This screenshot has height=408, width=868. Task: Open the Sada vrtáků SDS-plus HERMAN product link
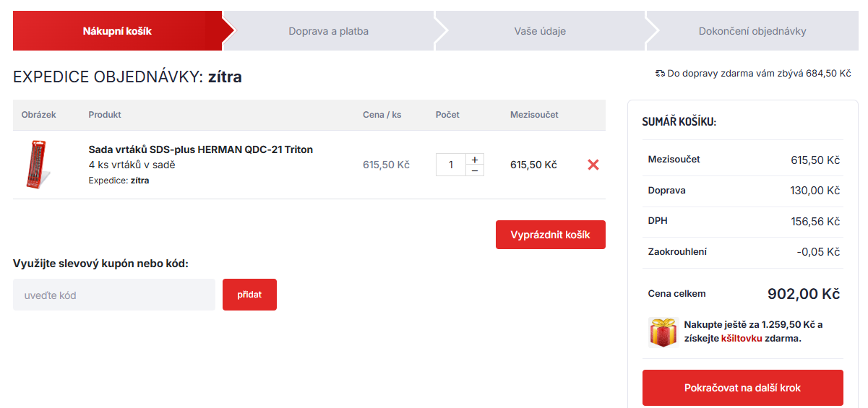(x=200, y=149)
